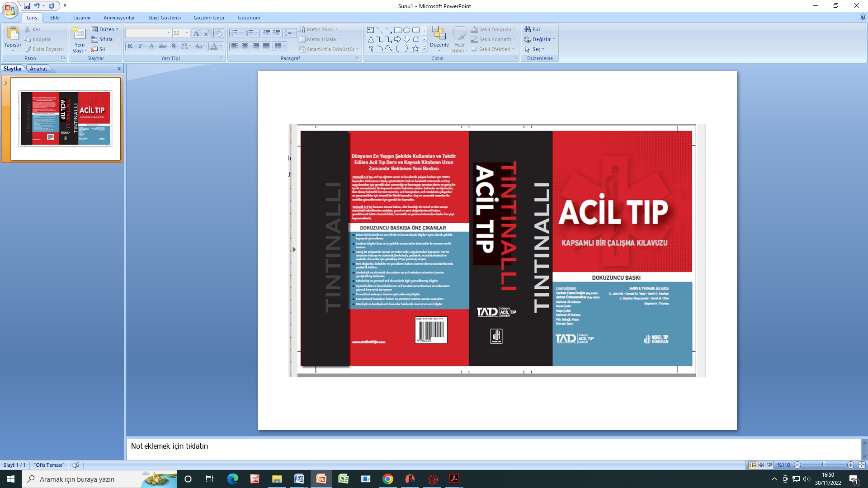This screenshot has height=488, width=868.
Task: Open Hızlı Stiller quick styles
Action: [x=459, y=39]
